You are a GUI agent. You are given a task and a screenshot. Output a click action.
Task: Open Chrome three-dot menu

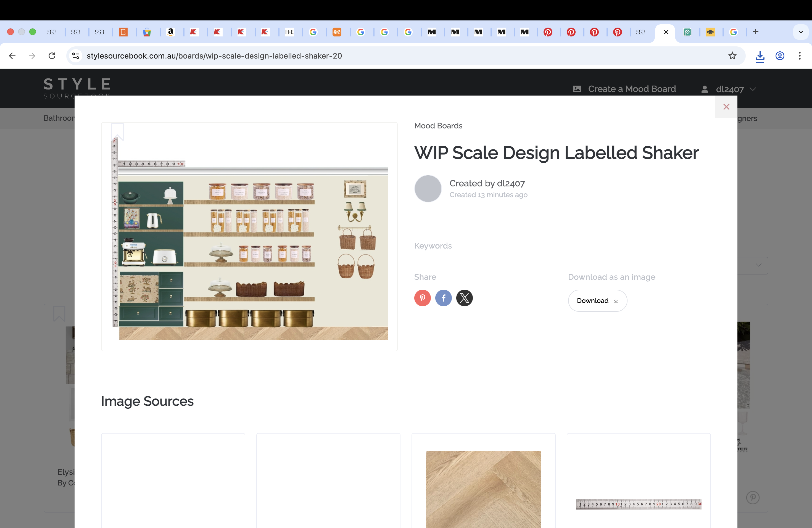point(799,56)
